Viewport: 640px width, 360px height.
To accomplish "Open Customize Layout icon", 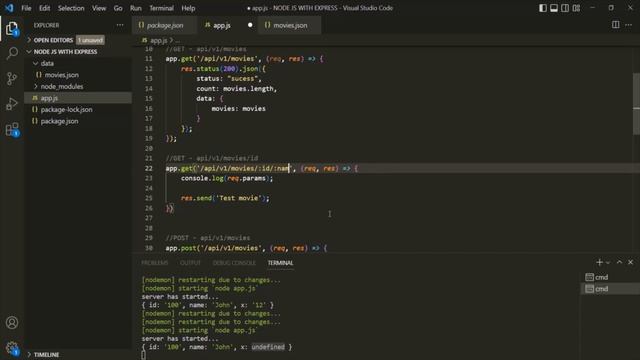I will [576, 8].
